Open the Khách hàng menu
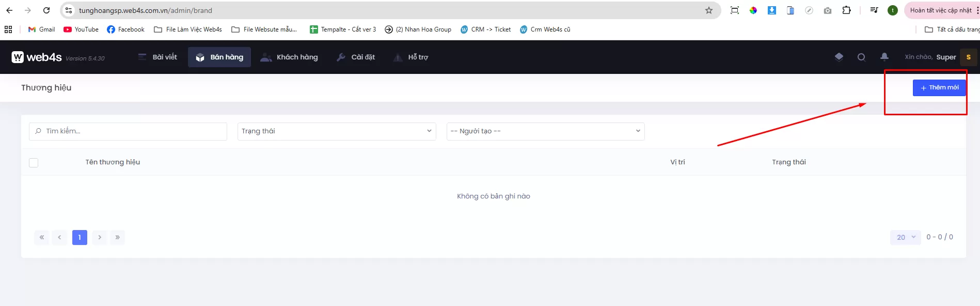 [x=289, y=57]
